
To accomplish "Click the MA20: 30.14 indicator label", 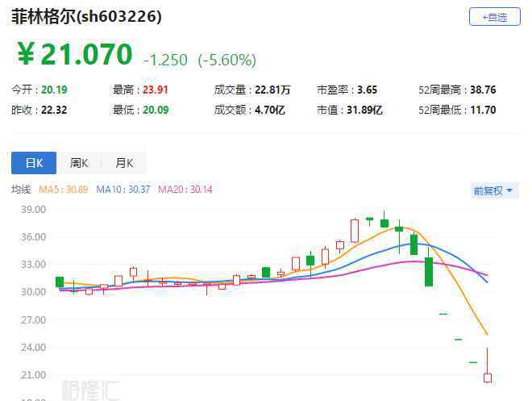I will [x=185, y=189].
